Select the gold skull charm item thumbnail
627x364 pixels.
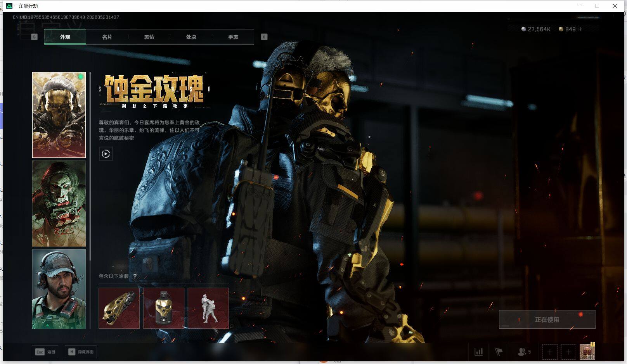click(x=164, y=308)
